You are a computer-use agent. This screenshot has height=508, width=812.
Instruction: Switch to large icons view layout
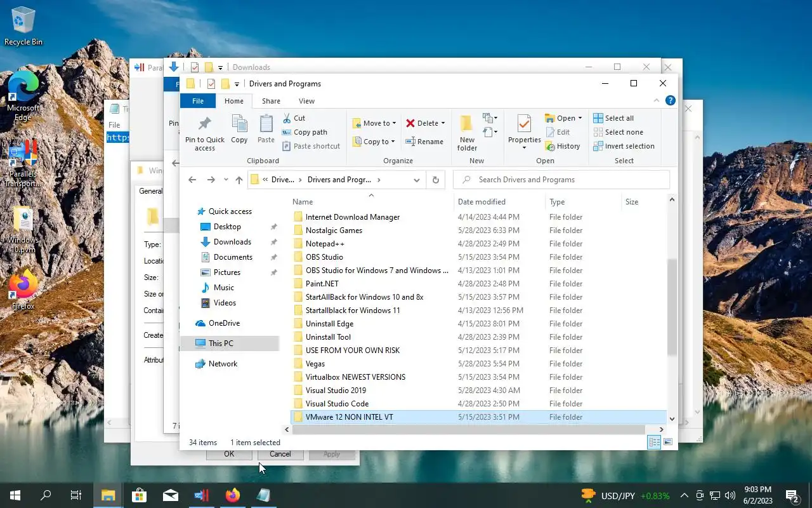[x=667, y=443]
